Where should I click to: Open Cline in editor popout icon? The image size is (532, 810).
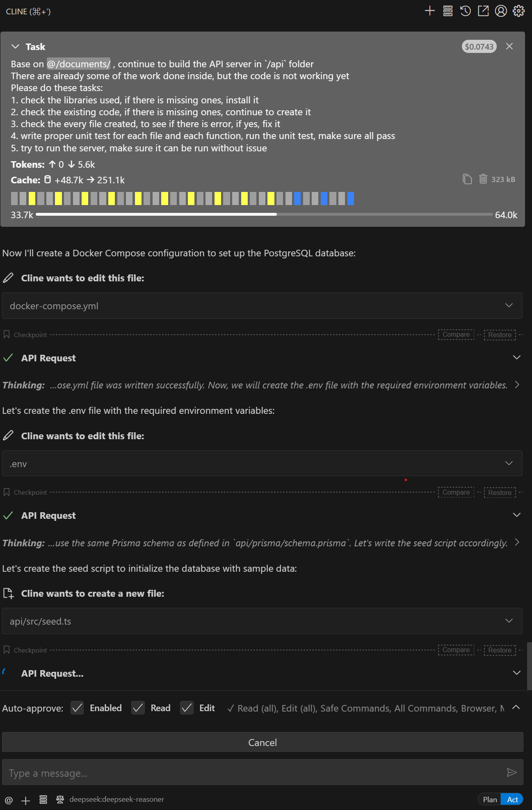click(483, 11)
